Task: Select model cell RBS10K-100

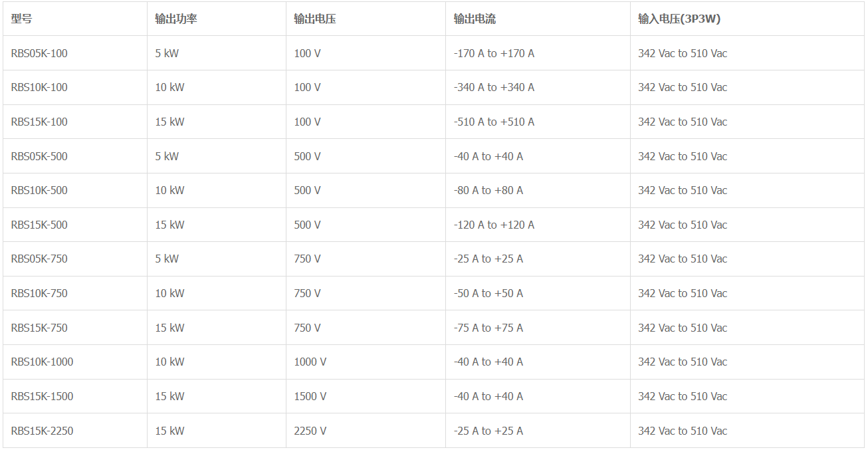Action: (x=39, y=87)
